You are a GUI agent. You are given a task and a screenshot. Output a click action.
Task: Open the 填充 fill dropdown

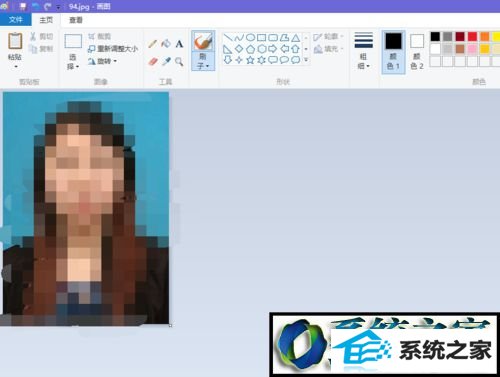click(x=328, y=49)
